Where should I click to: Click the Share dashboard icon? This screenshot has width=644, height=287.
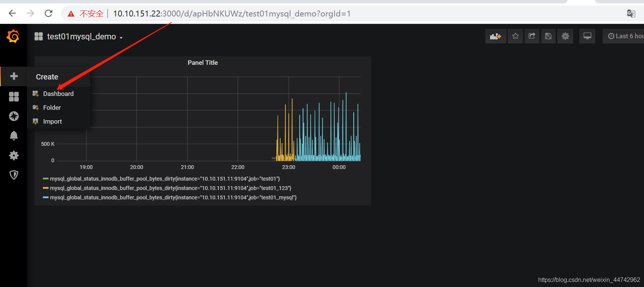(532, 36)
